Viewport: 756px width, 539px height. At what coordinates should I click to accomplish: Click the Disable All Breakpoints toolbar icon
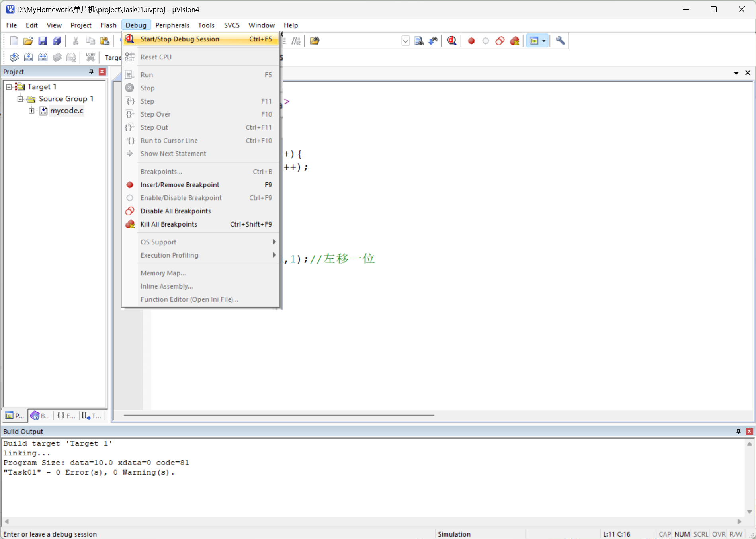pyautogui.click(x=500, y=41)
